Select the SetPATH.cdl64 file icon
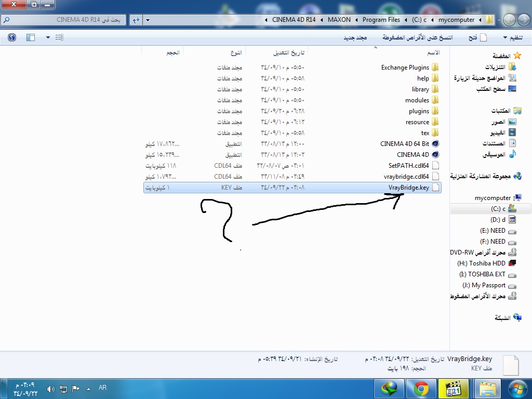 [x=436, y=166]
